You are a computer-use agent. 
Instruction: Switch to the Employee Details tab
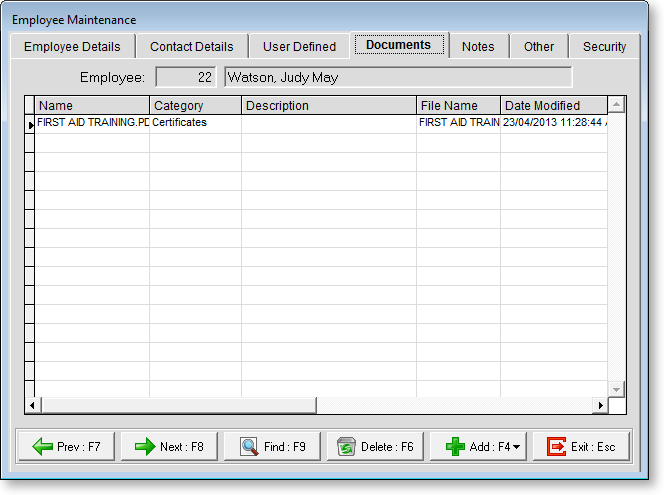pos(72,46)
